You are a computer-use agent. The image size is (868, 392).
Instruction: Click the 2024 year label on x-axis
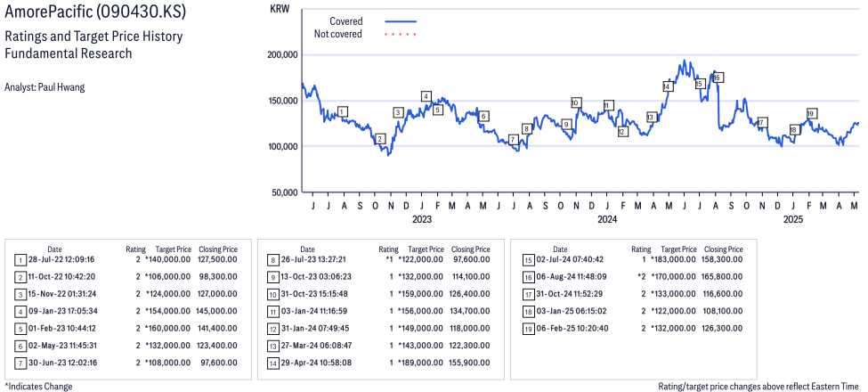(607, 219)
